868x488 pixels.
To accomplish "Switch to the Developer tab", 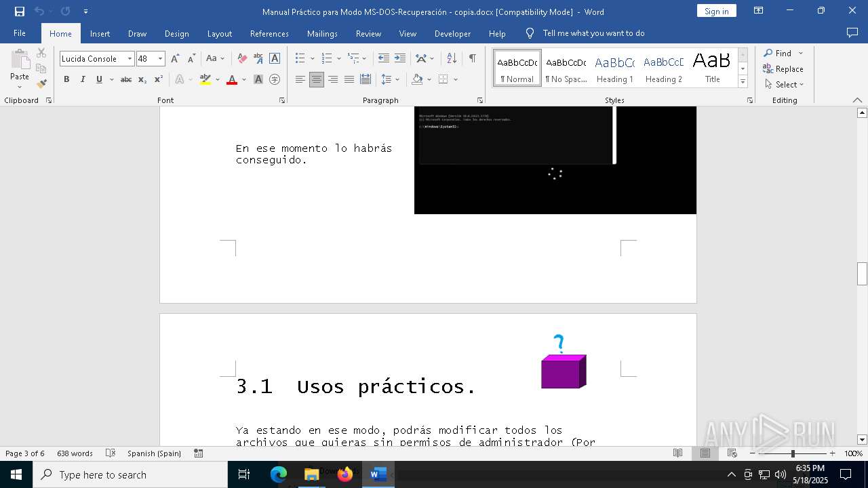I will click(x=452, y=33).
